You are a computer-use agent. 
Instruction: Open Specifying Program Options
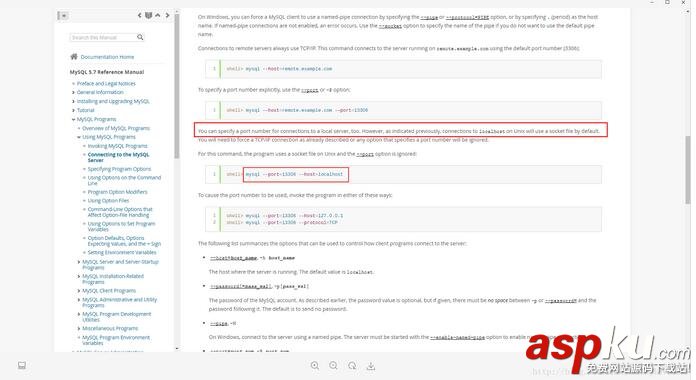(119, 169)
